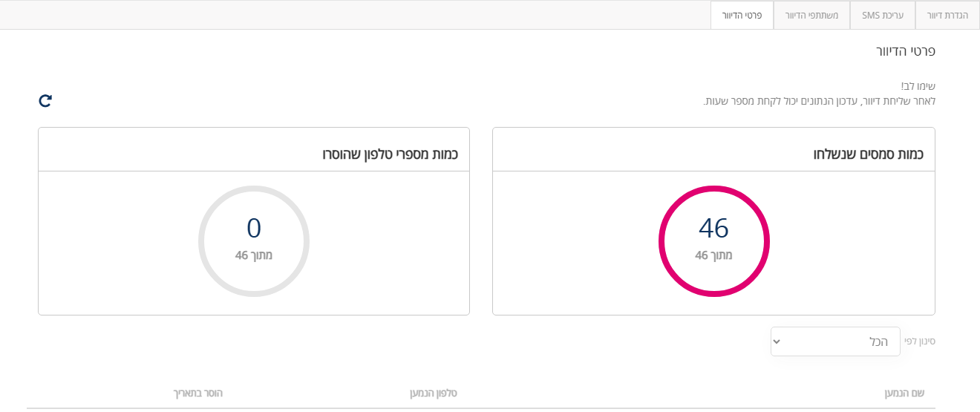Click the סינון לפי label
This screenshot has width=980, height=412.
(x=921, y=341)
